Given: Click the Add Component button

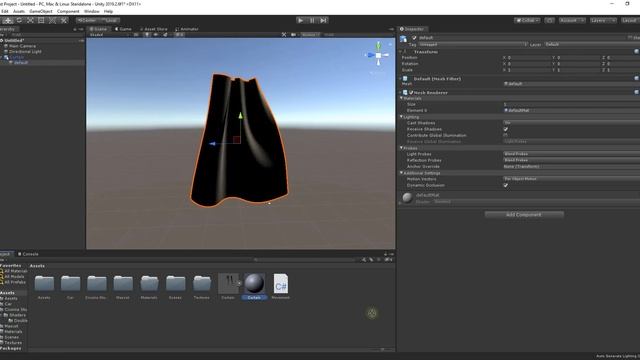Looking at the screenshot, I should tap(524, 215).
